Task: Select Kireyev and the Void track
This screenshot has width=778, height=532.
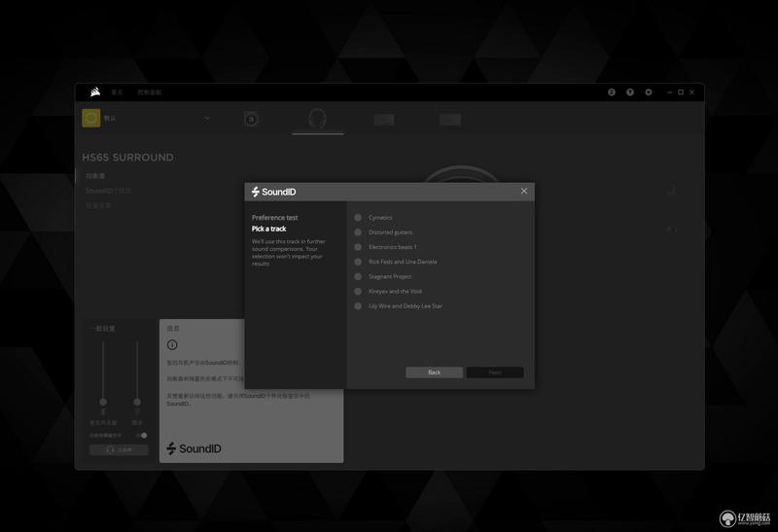Action: pos(358,292)
